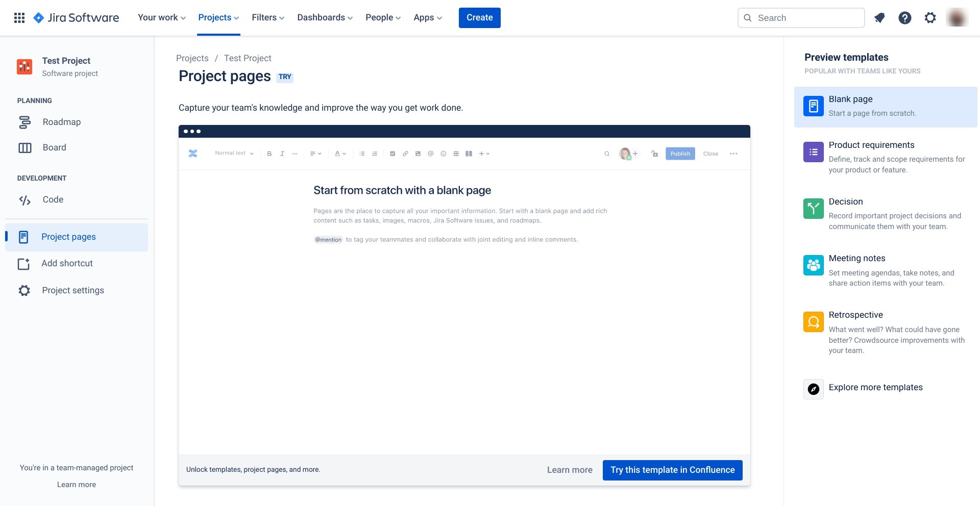Click the Close button in editor preview
This screenshot has height=506, width=980.
(x=710, y=154)
